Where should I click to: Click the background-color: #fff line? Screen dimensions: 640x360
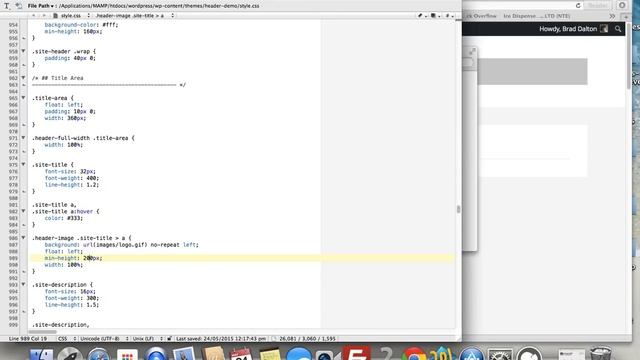(x=81, y=25)
